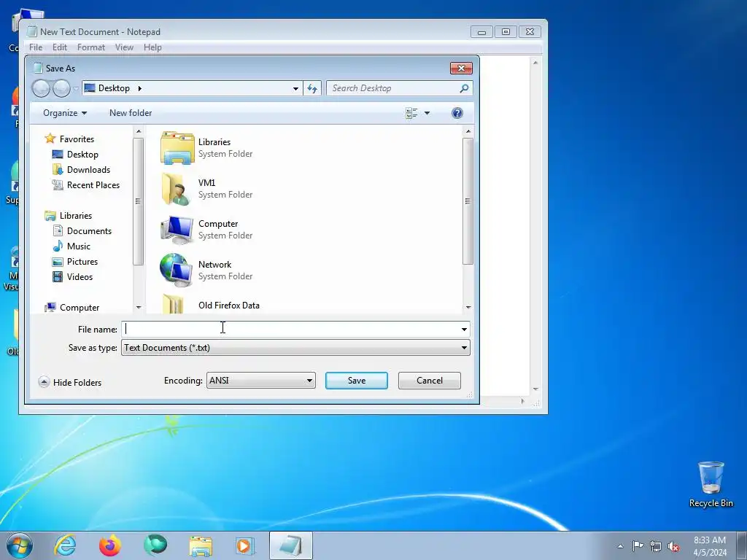Open the Documents library

[x=89, y=231]
